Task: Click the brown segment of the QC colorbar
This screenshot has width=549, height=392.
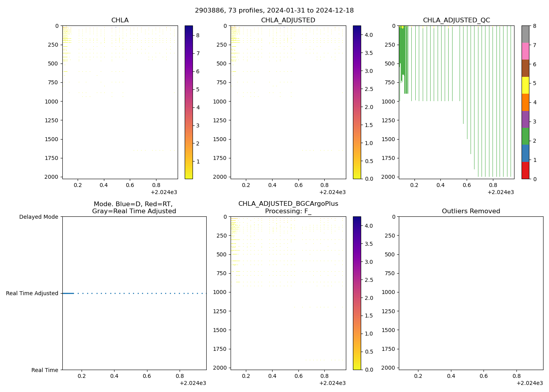Action: tap(525, 68)
